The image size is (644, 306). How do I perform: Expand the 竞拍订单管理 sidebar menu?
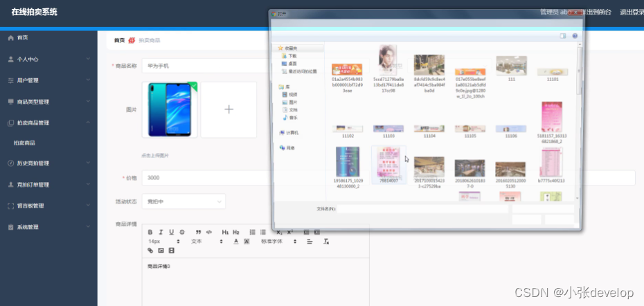click(48, 185)
